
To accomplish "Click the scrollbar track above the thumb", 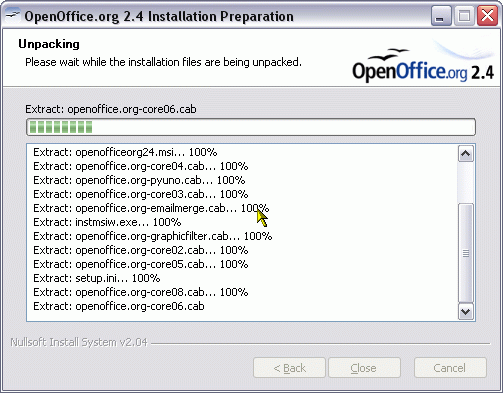I will coord(465,182).
